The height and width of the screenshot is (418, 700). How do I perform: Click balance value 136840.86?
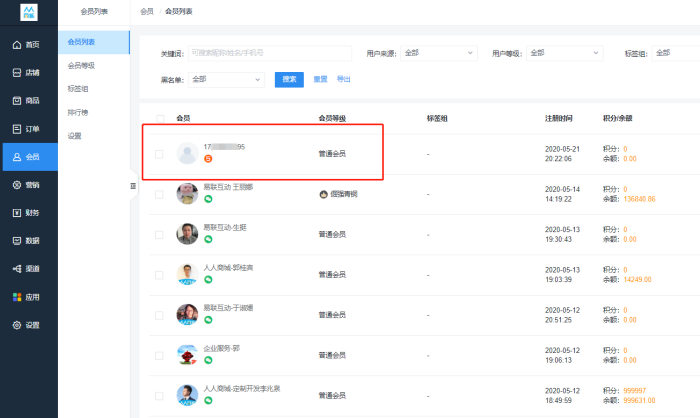(x=639, y=199)
